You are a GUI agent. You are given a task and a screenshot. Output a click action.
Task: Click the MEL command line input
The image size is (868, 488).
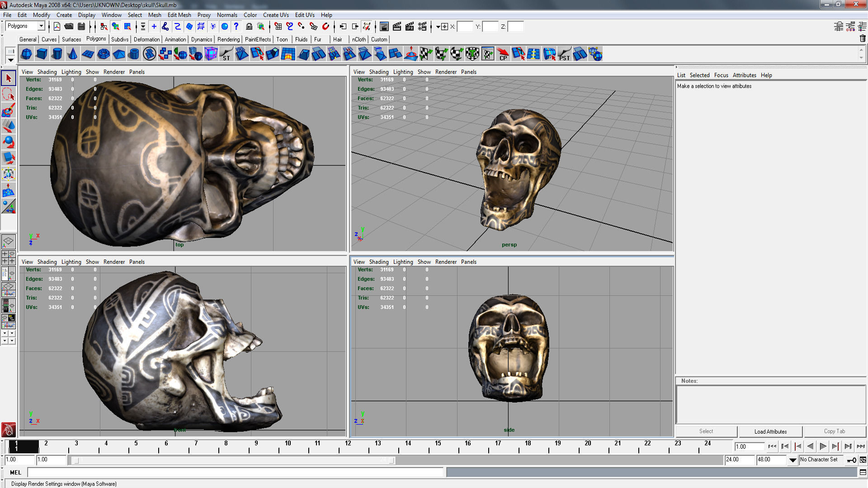[235, 472]
